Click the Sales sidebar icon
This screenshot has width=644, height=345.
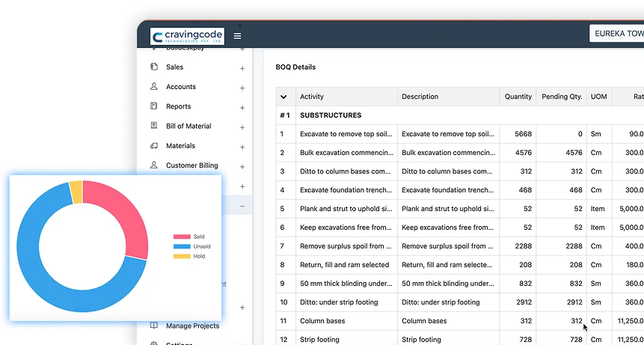[x=154, y=67]
